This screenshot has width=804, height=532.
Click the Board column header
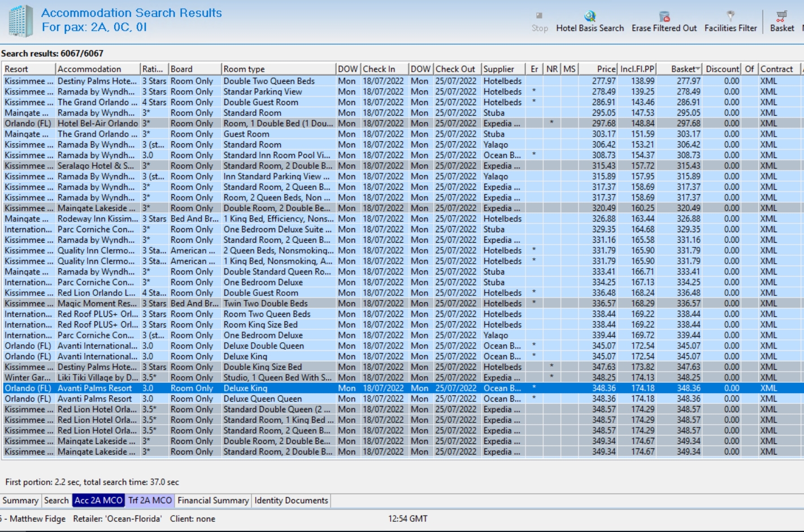195,69
